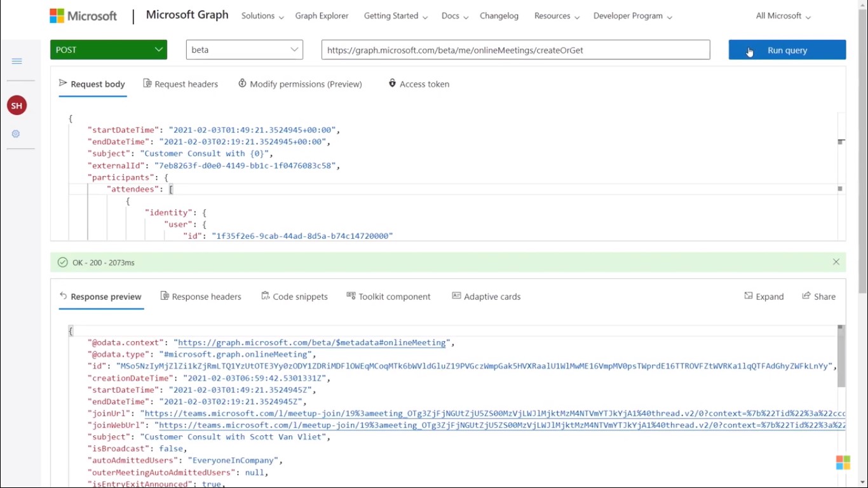Click the isBroadcast false response line
Screen dimensions: 868x488
137,449
